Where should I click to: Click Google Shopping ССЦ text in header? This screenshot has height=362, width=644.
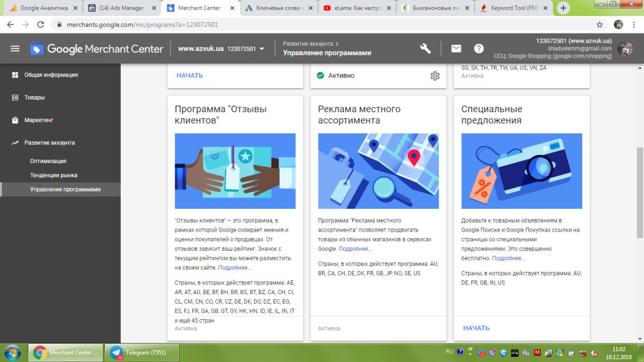553,56
